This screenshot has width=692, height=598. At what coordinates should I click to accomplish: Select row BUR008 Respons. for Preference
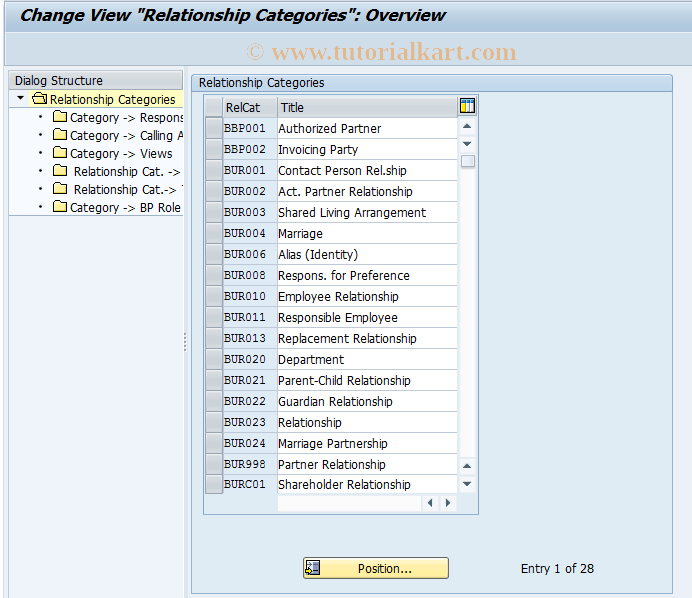coord(214,275)
